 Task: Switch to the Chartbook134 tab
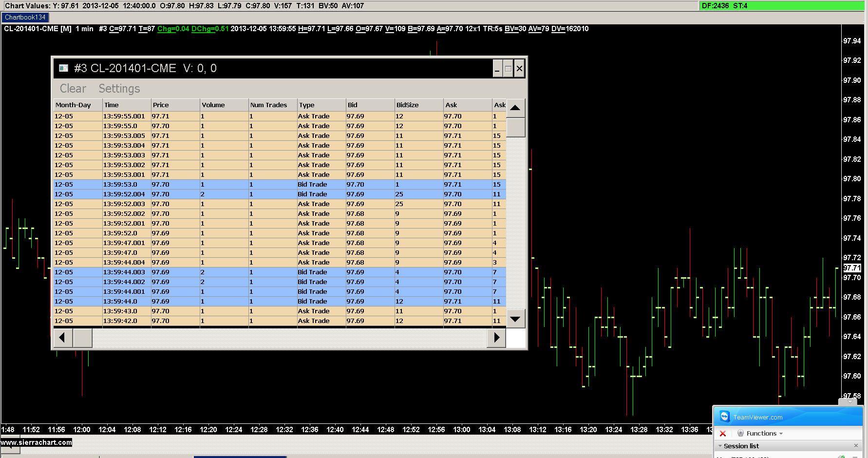click(25, 18)
